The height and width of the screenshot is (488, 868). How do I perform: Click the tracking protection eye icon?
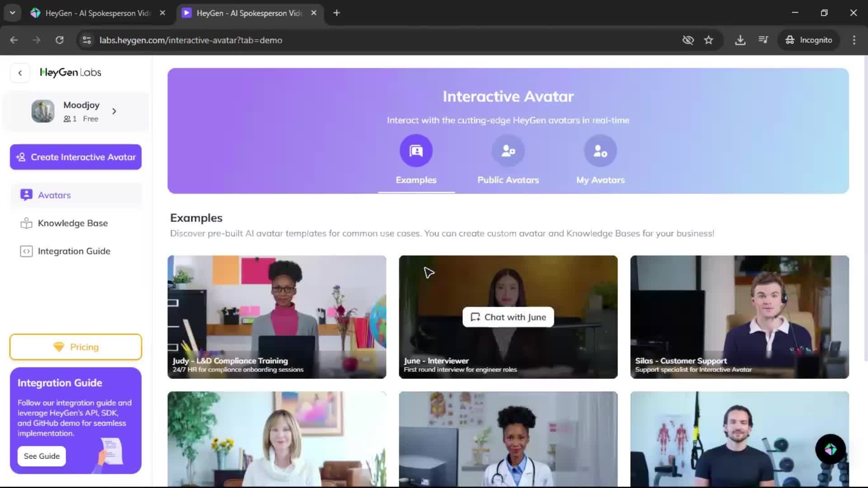[x=688, y=40]
